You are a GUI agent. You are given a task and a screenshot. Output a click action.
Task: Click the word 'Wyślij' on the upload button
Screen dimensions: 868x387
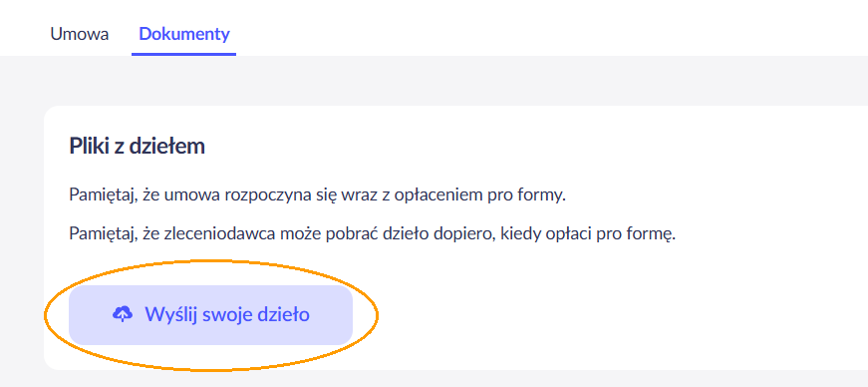coord(167,315)
